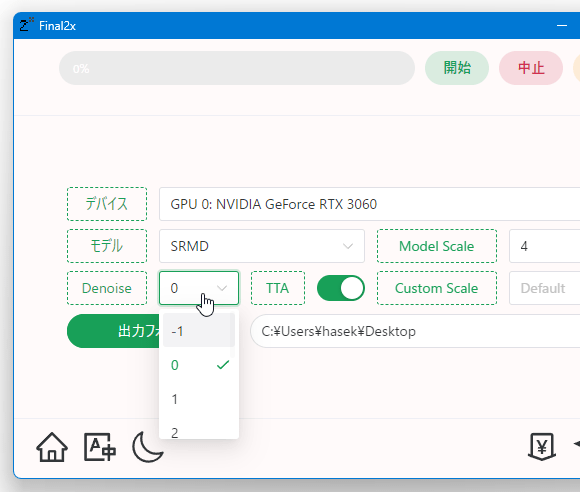Viewport: 580px width, 492px height.
Task: Click the yen donation icon
Action: point(542,447)
